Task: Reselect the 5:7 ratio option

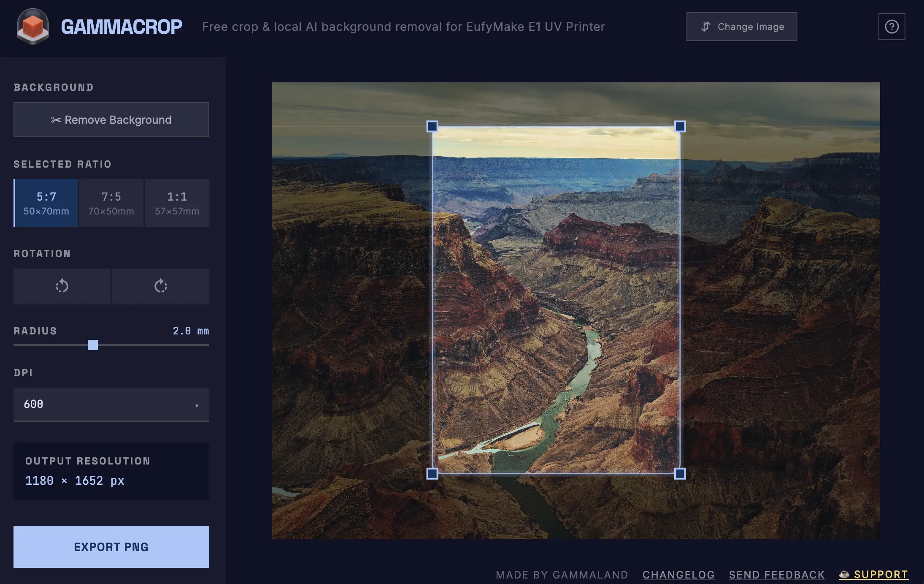Action: coord(46,203)
